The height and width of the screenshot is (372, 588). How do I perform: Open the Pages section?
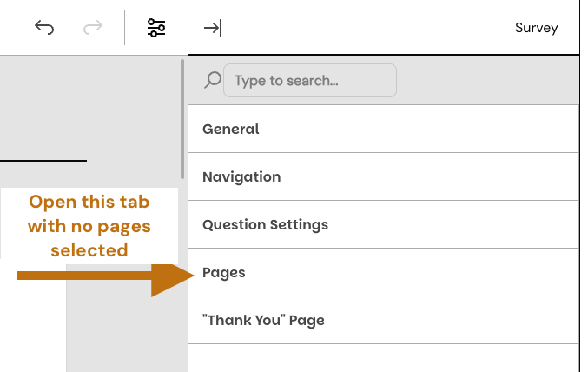(224, 272)
